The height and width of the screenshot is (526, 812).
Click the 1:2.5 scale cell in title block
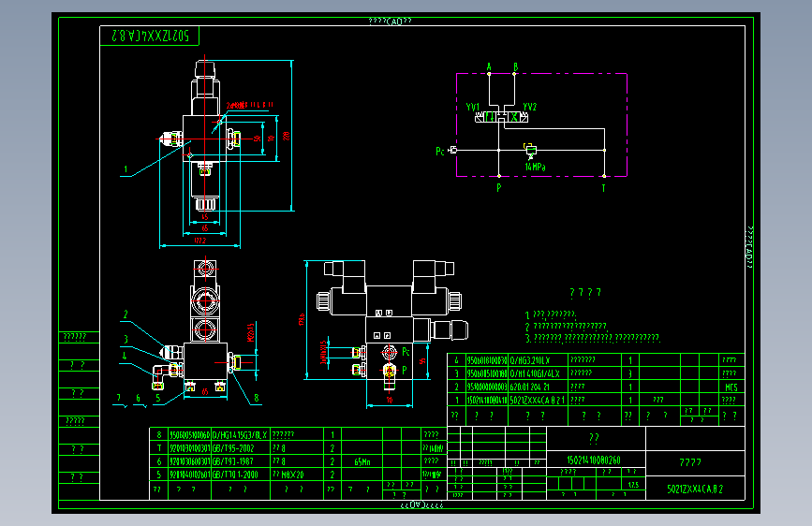click(x=633, y=485)
